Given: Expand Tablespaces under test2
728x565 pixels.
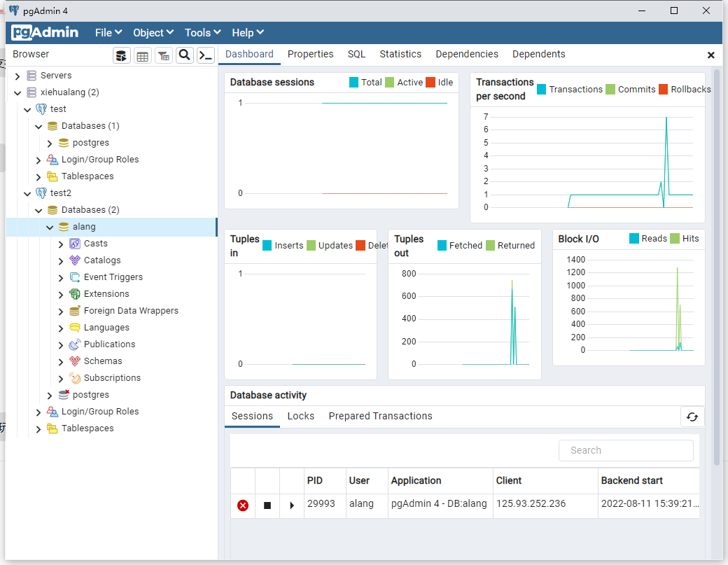Looking at the screenshot, I should 38,429.
